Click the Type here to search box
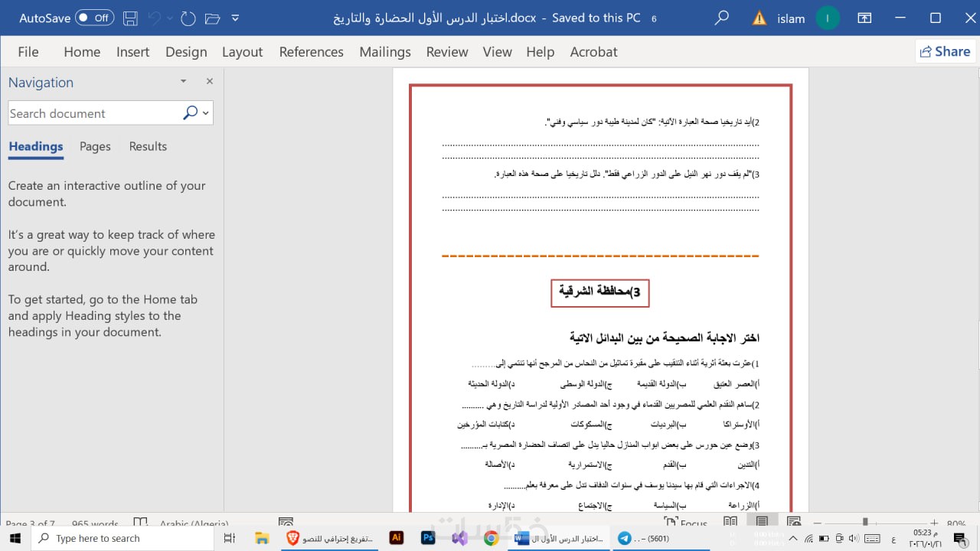980x551 pixels. click(122, 538)
